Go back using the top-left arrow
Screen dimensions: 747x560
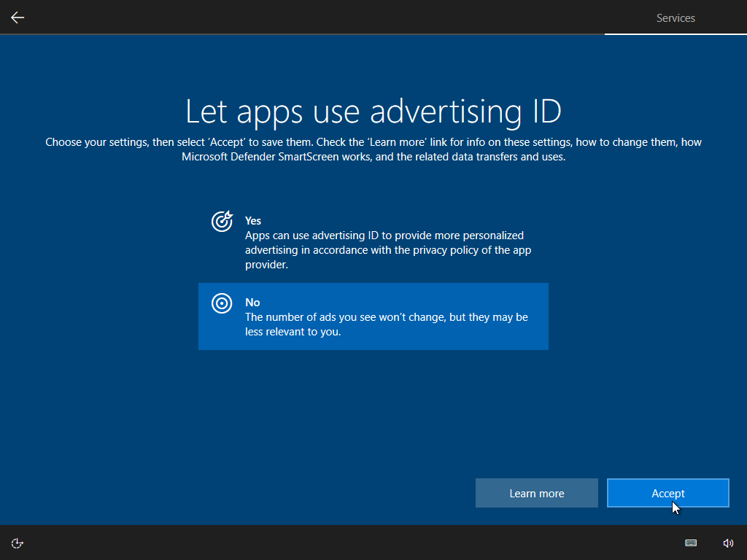pos(18,17)
